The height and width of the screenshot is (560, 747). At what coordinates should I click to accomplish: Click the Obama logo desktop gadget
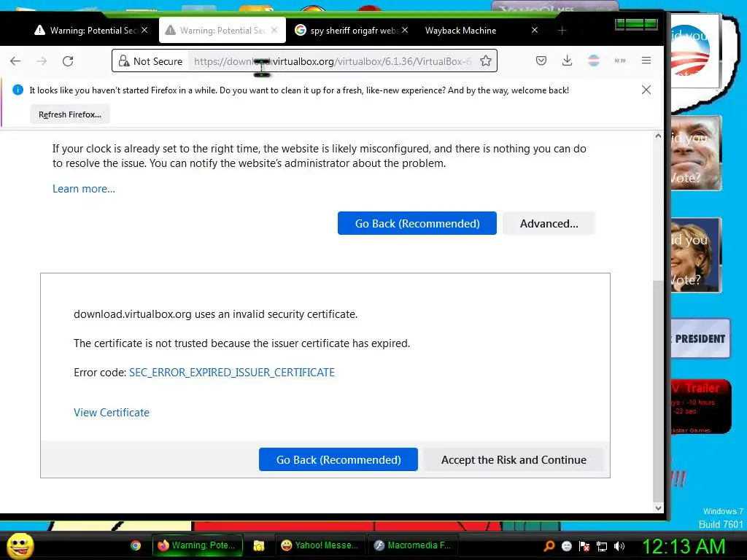coord(695,50)
